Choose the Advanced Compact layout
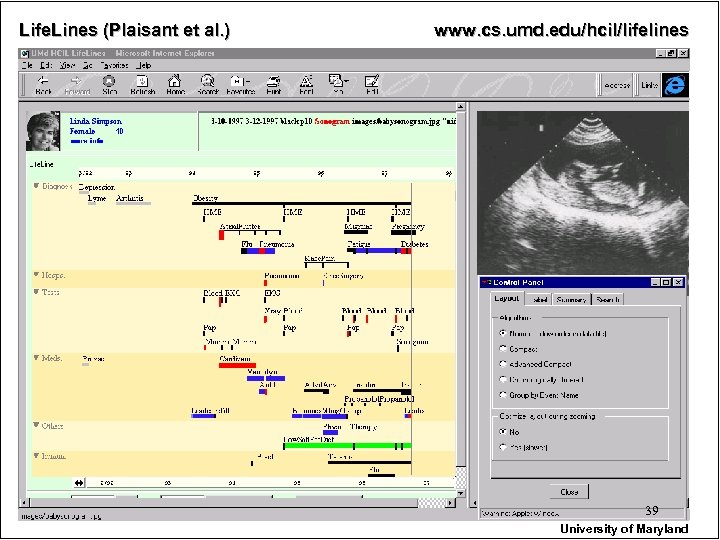Viewport: 720px width, 540px height. point(503,364)
